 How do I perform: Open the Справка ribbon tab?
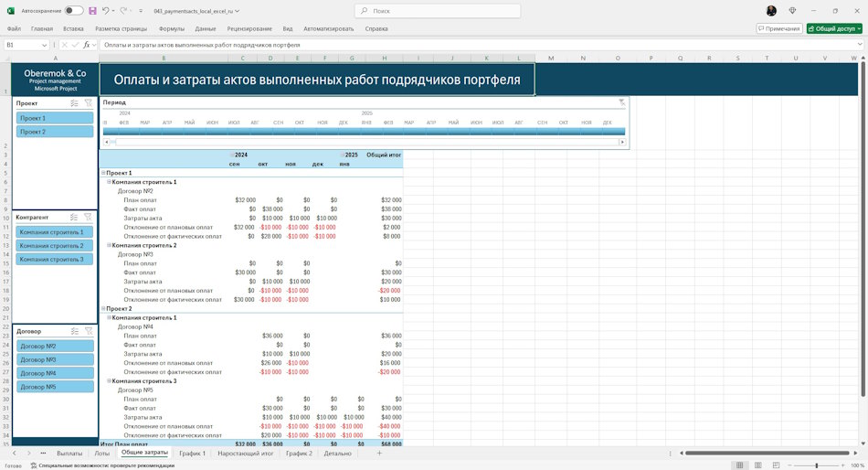click(376, 29)
